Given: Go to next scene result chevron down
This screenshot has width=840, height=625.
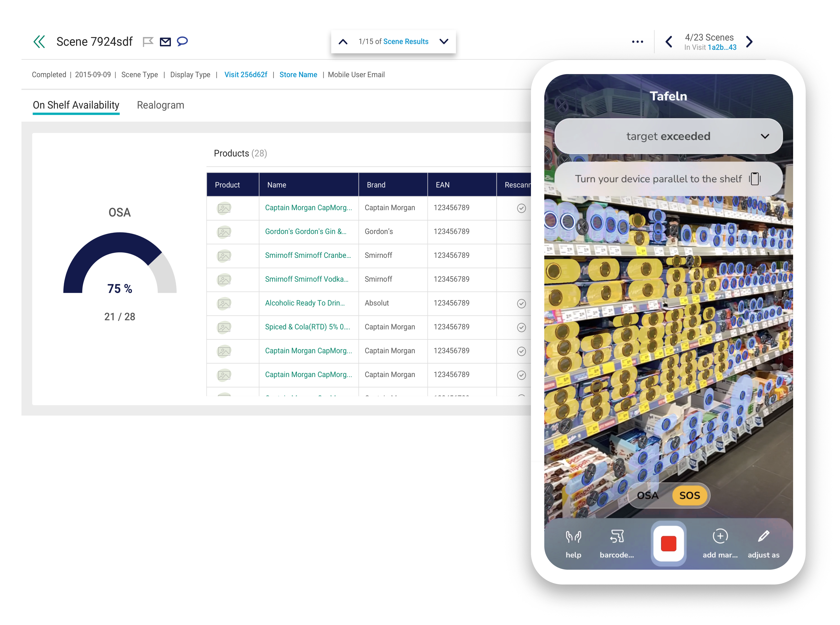Looking at the screenshot, I should (x=444, y=42).
